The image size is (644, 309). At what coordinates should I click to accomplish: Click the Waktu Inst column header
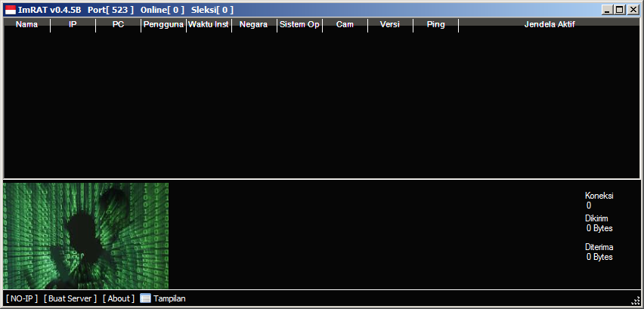pos(209,25)
